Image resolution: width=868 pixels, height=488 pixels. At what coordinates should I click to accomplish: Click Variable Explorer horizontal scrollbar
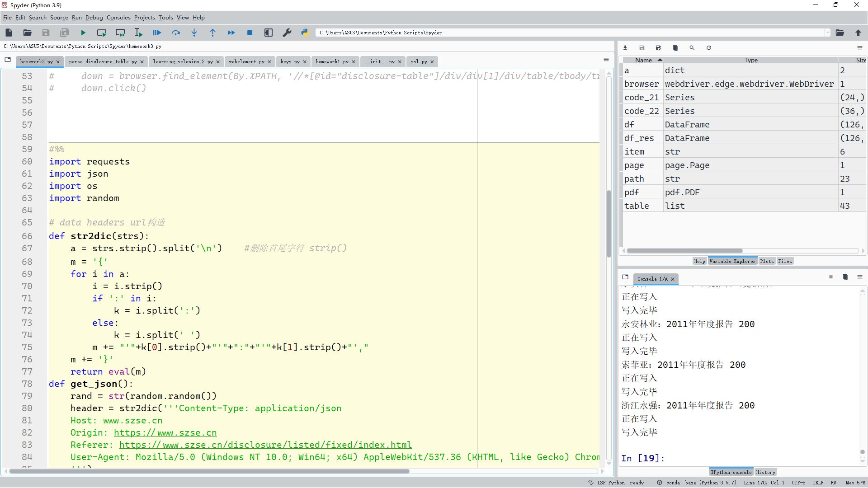[x=684, y=251]
